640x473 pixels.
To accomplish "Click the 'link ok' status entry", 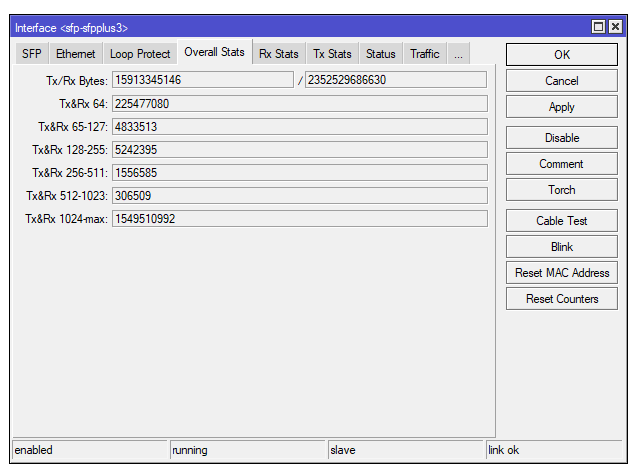I will (554, 450).
